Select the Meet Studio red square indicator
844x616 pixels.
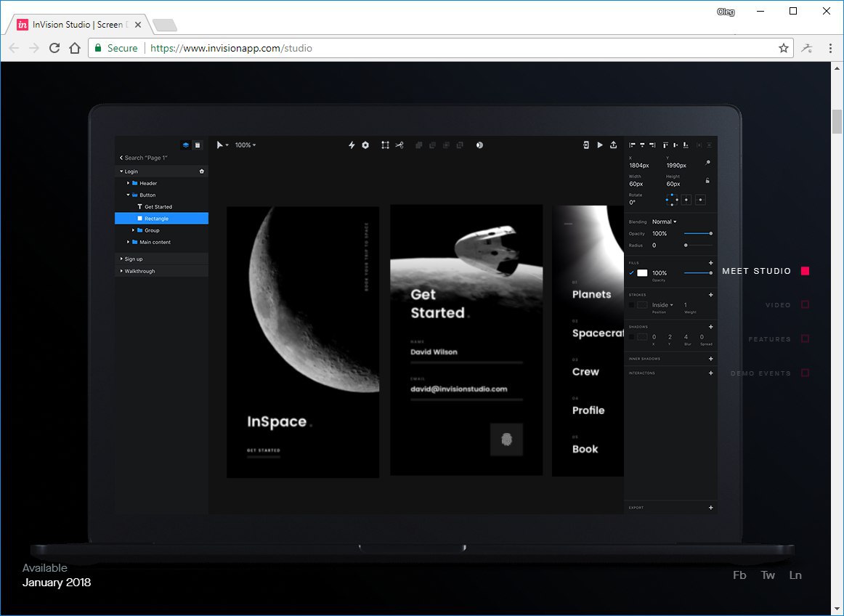pos(806,271)
